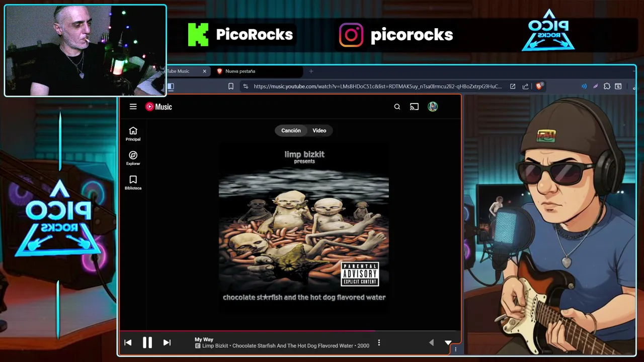644x362 pixels.
Task: Collapse the player page with down arrow
Action: point(448,342)
